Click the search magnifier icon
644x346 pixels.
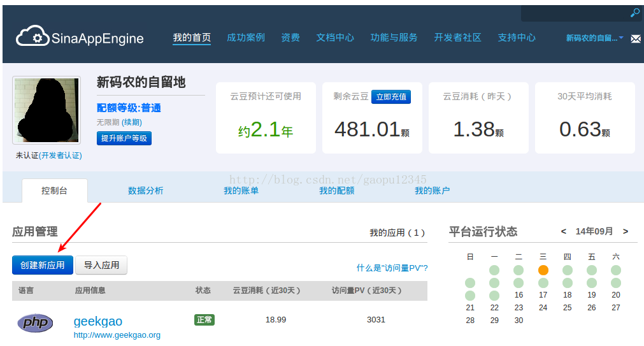click(x=635, y=13)
